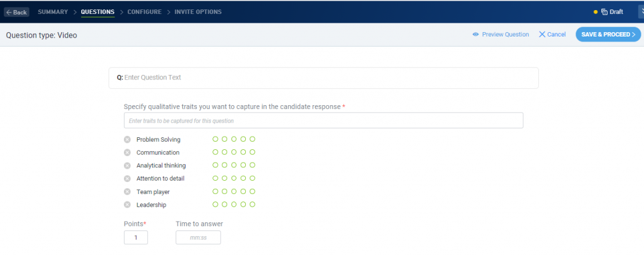Remove the Communication trait
644x255 pixels.
pos(127,152)
